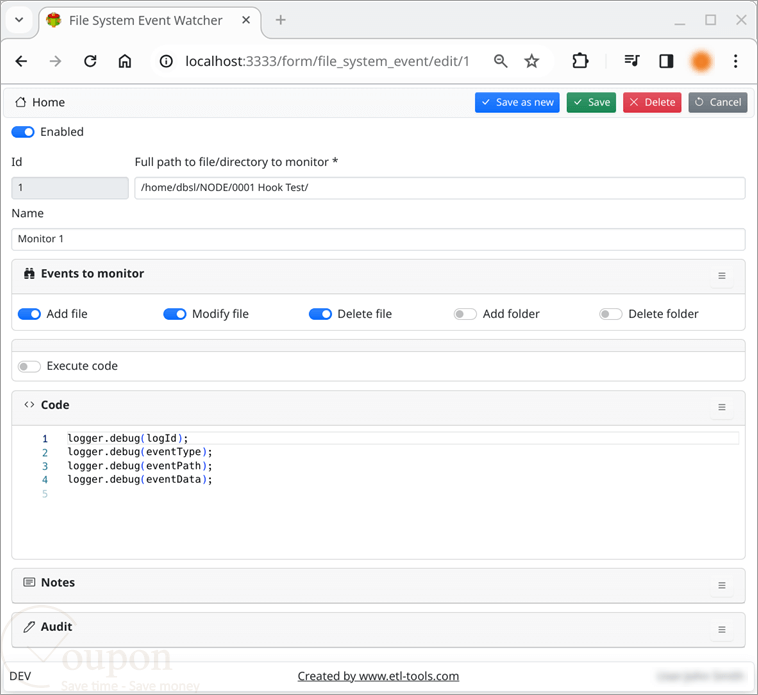
Task: Maximize the browser window
Action: coord(710,20)
